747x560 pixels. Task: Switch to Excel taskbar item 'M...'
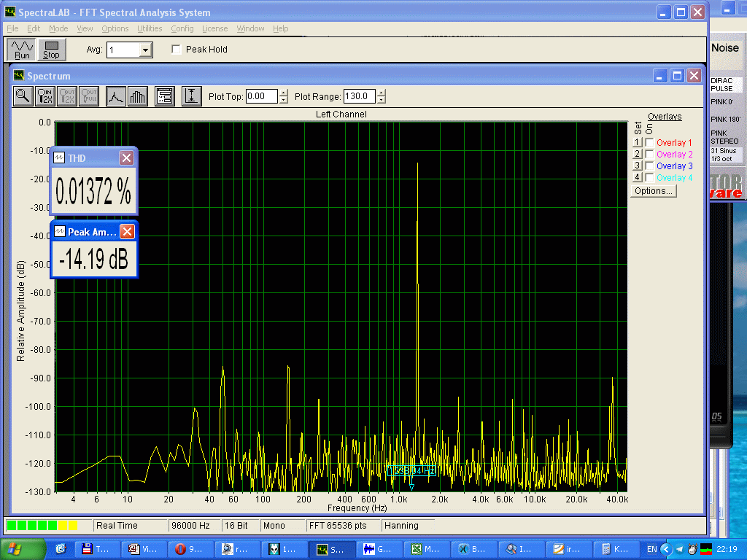425,549
